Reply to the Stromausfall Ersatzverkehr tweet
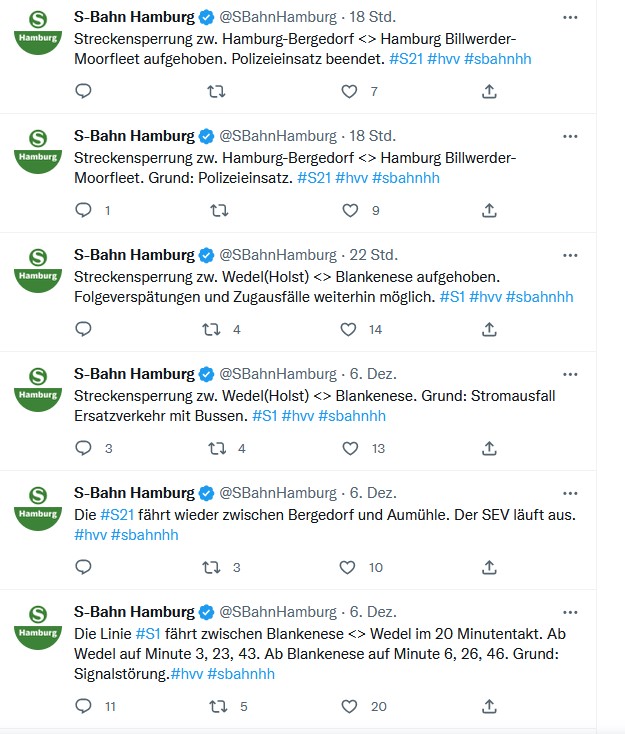This screenshot has width=625, height=734. [x=84, y=448]
